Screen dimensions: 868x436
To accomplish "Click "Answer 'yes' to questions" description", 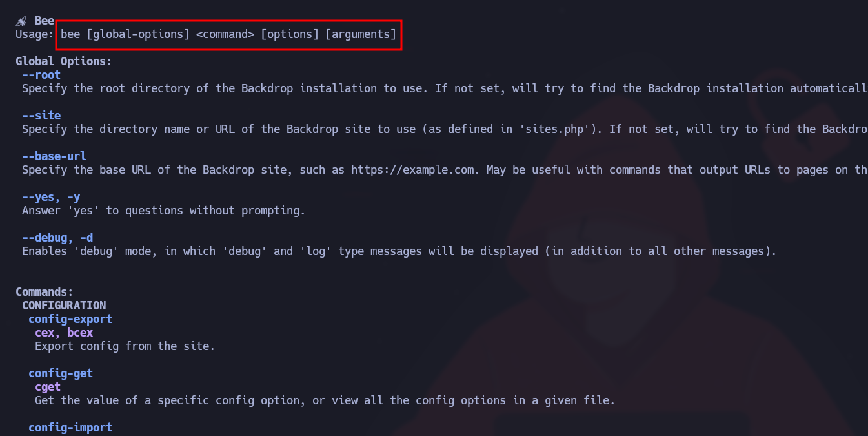I will click(x=163, y=211).
